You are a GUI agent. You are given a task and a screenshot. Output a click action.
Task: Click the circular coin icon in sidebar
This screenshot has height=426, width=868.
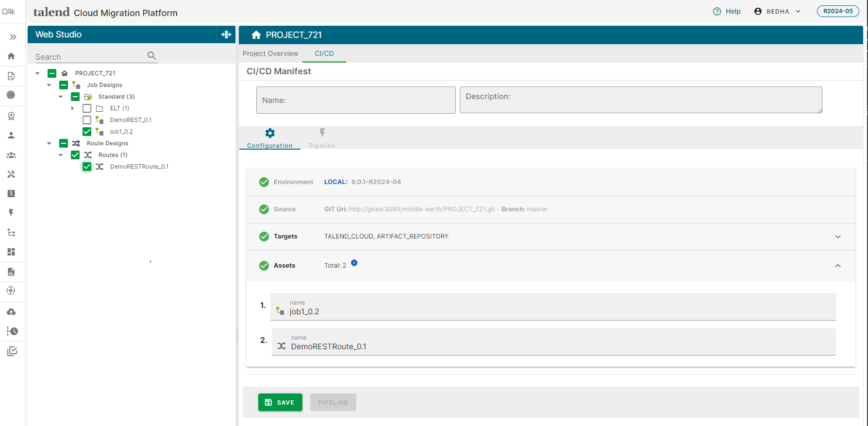tap(11, 95)
